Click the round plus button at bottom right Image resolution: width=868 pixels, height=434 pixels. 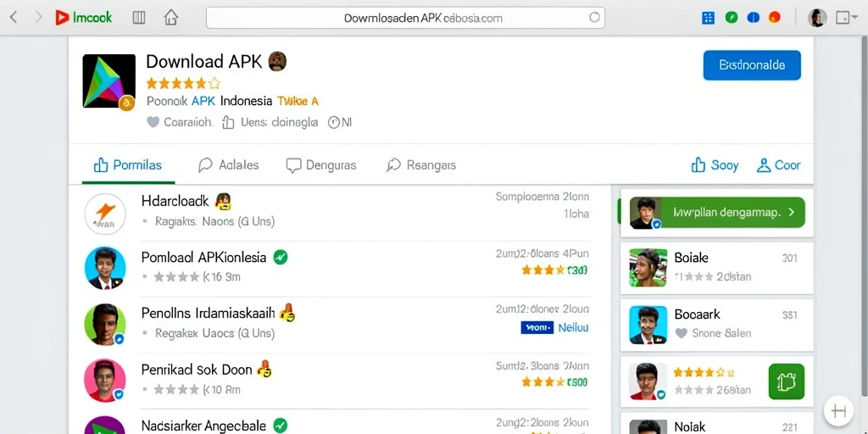[x=839, y=411]
